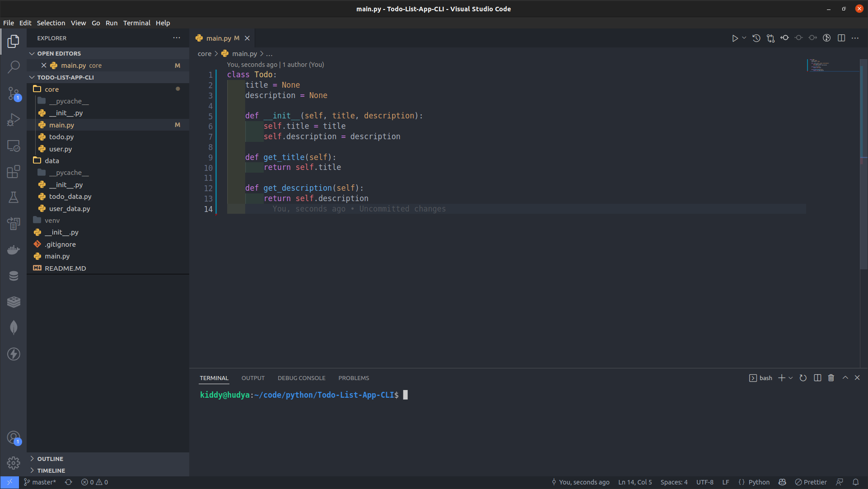Open the Docker panel icon

point(14,250)
